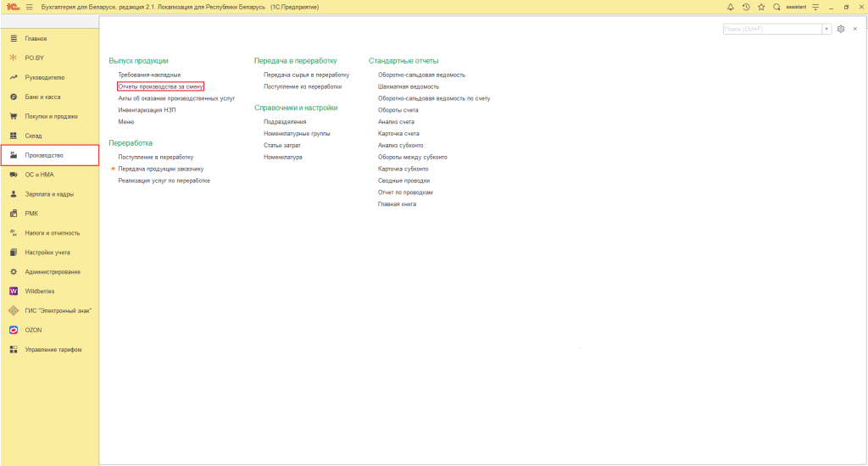
Task: Open the history clock icon
Action: pyautogui.click(x=746, y=7)
